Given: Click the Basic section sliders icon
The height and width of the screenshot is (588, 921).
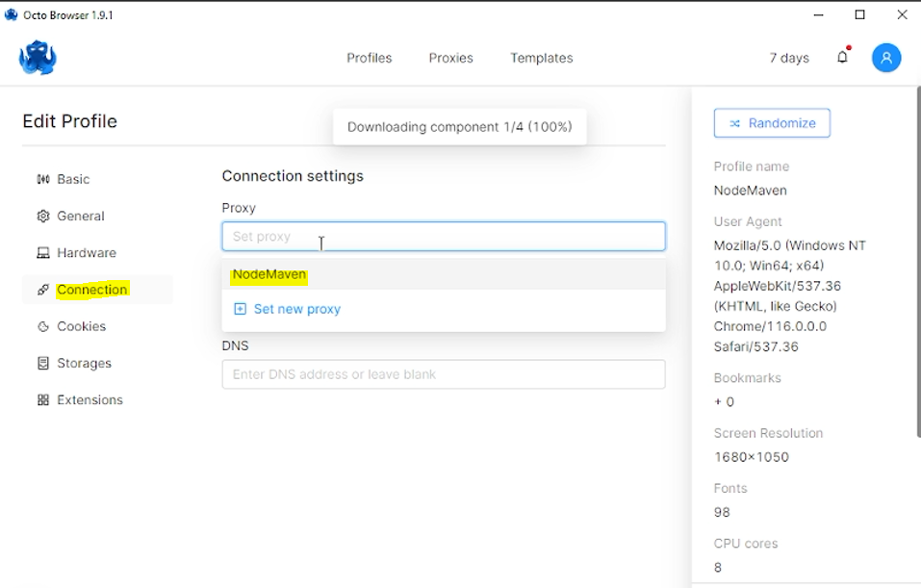Looking at the screenshot, I should [x=43, y=179].
